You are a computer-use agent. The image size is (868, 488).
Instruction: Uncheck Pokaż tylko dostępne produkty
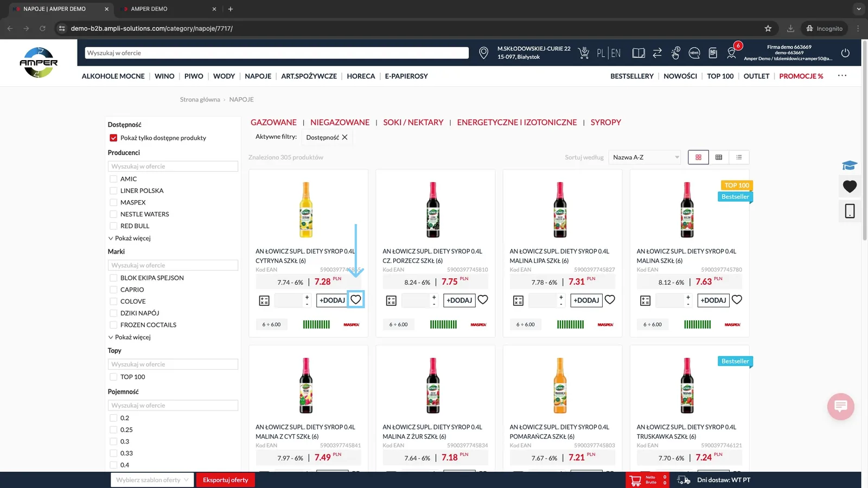[113, 138]
